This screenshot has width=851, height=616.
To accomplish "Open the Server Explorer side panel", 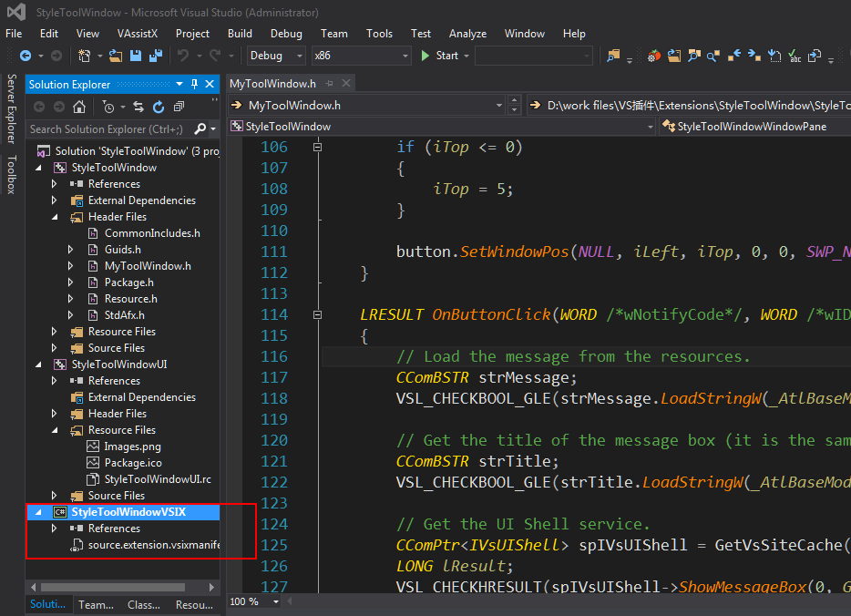I will point(11,109).
